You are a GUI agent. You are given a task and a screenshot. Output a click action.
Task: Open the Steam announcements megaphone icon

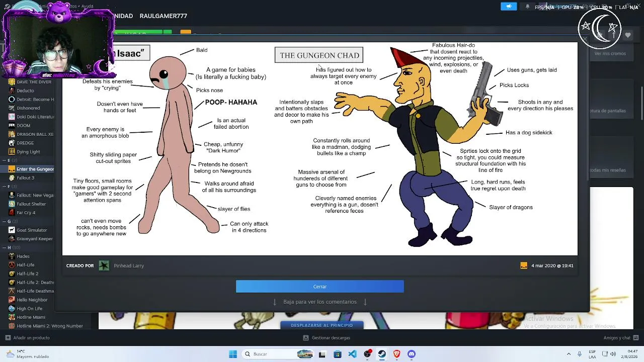pos(509,7)
